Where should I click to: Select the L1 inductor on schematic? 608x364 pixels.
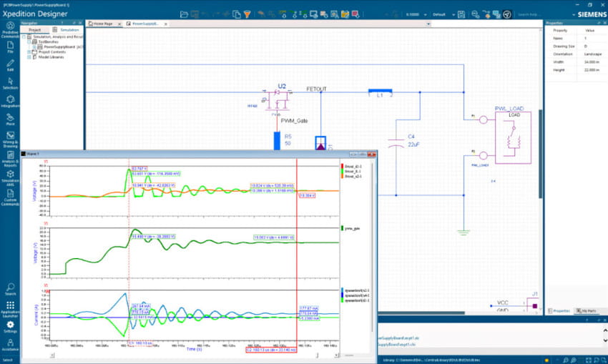[380, 91]
